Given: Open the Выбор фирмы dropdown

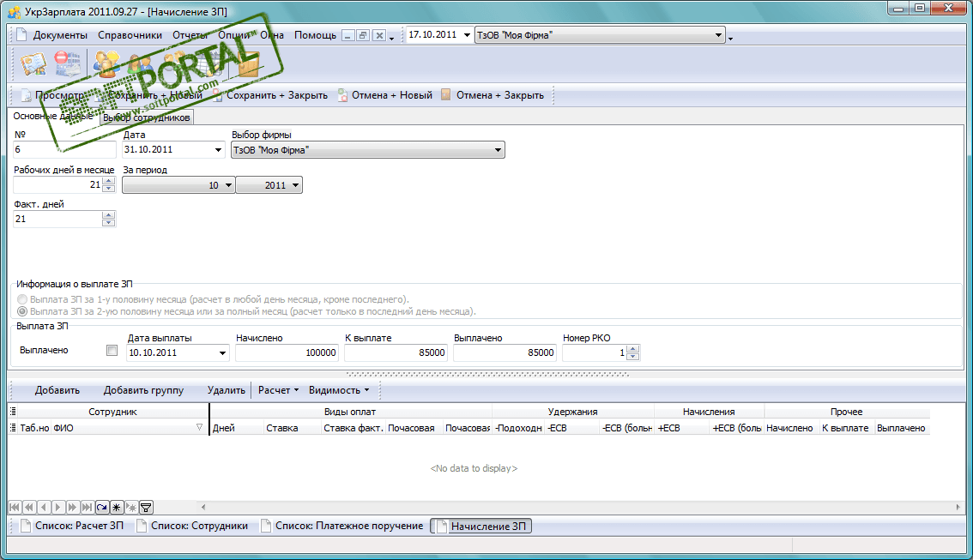Looking at the screenshot, I should pos(498,150).
